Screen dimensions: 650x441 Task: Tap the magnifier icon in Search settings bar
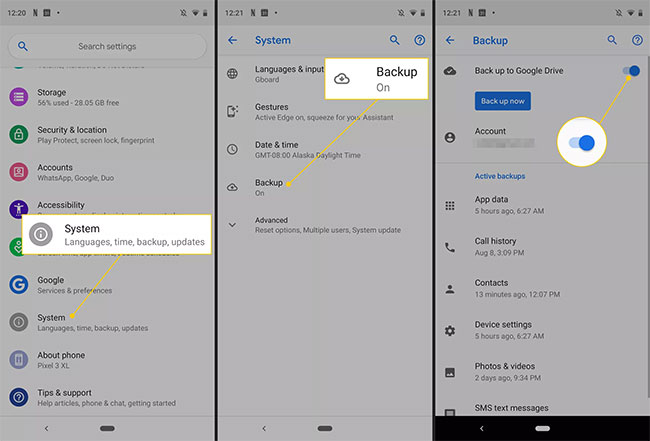23,46
